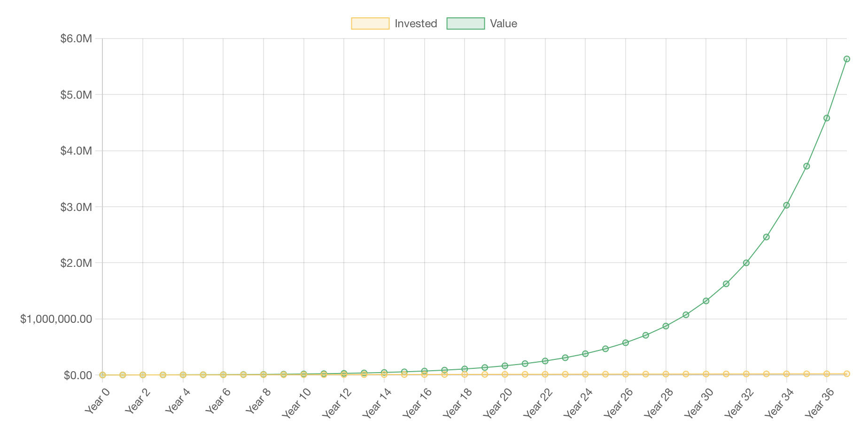Screen dimensions: 868x436
Task: Click Invested data point at Year 30
Action: pyautogui.click(x=706, y=374)
